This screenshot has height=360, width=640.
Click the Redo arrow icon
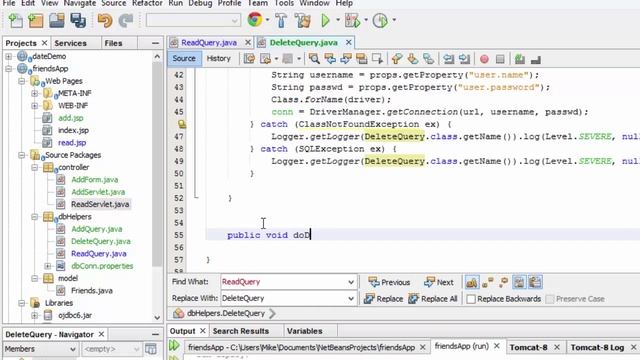[x=126, y=20]
